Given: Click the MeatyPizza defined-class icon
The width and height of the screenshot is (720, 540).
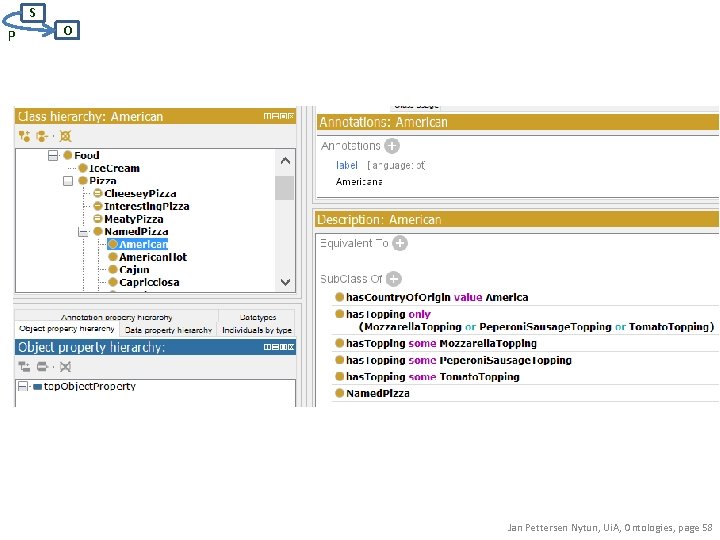Looking at the screenshot, I should [x=98, y=219].
